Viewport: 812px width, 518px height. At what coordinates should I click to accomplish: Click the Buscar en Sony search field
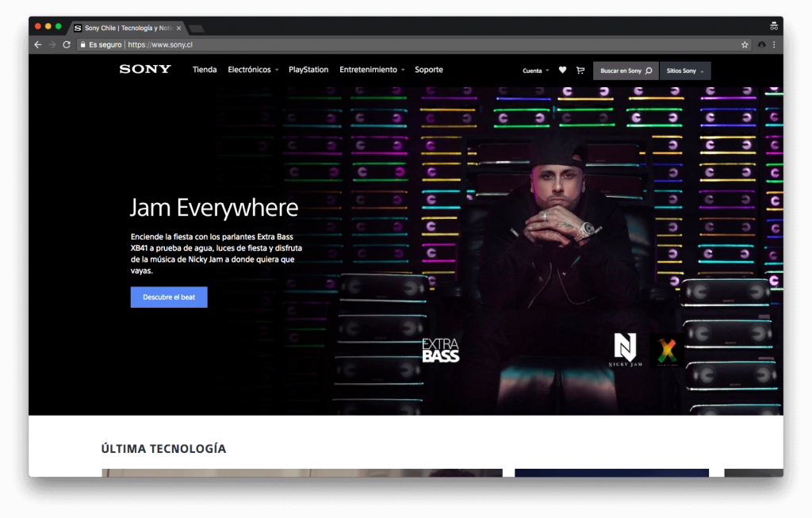pos(625,71)
